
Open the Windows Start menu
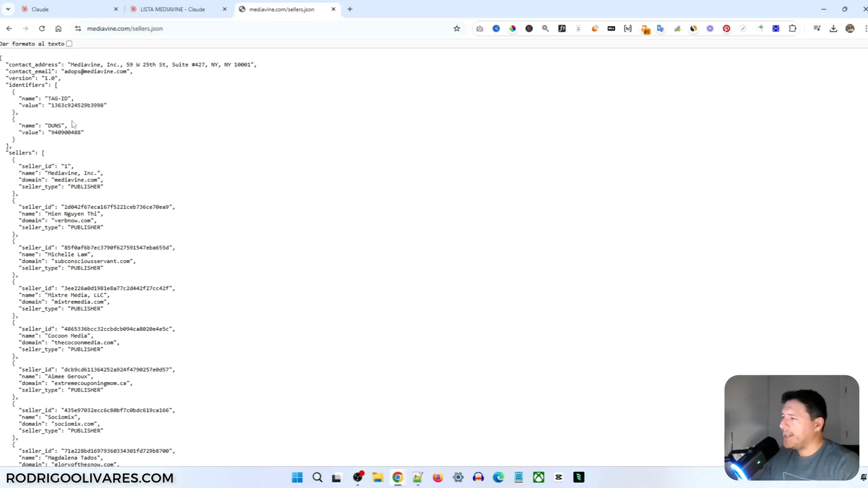pos(297,477)
